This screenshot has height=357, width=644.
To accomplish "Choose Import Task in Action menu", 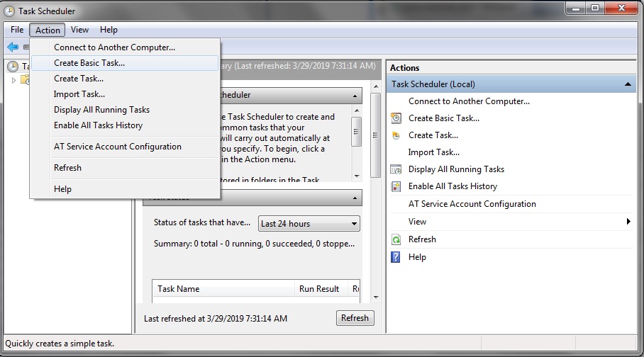I will (x=125, y=94).
